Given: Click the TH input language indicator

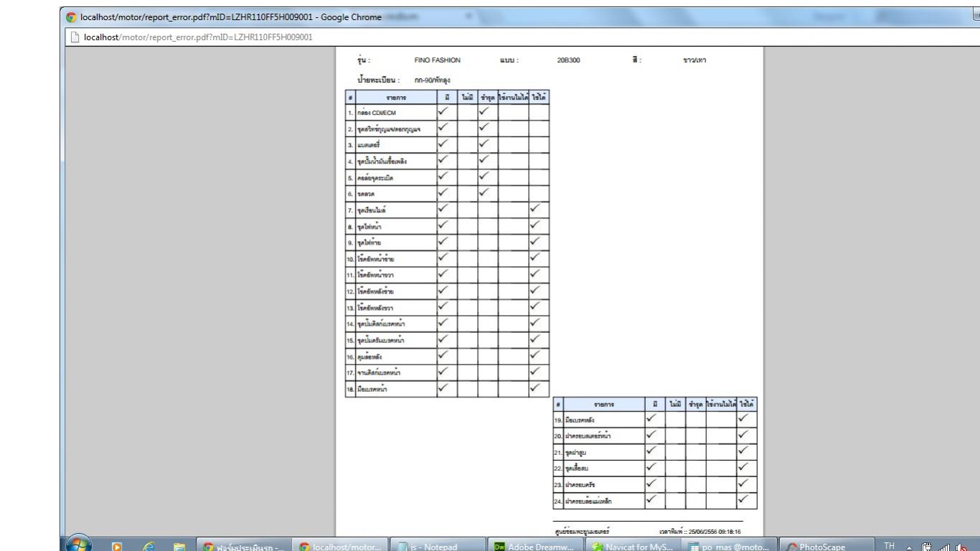Looking at the screenshot, I should click(890, 547).
